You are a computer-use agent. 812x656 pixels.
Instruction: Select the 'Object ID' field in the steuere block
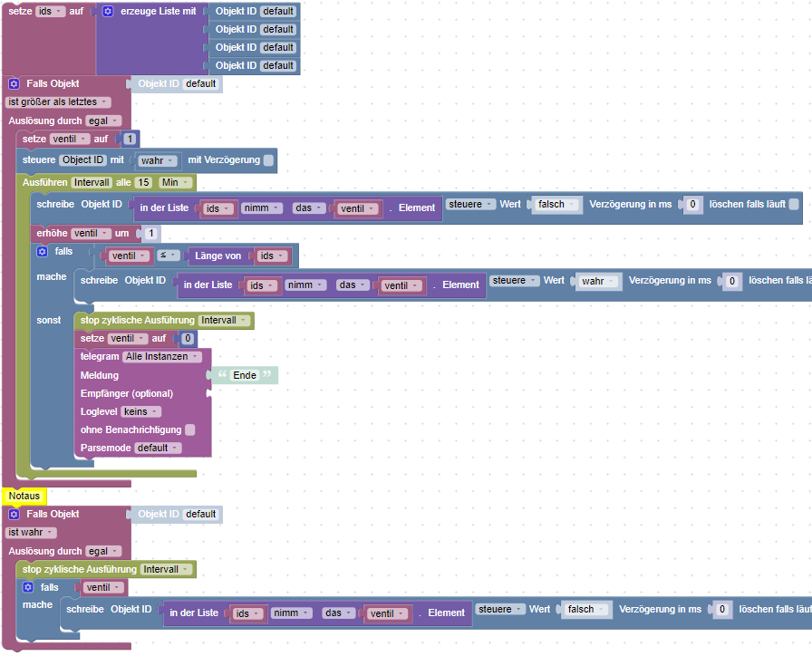pos(82,160)
